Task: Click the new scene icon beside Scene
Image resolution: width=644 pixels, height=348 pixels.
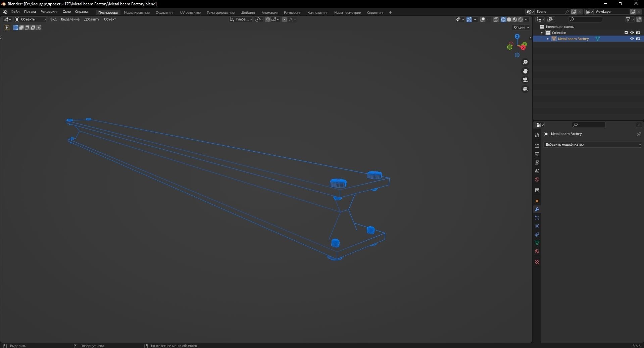Action: point(574,11)
